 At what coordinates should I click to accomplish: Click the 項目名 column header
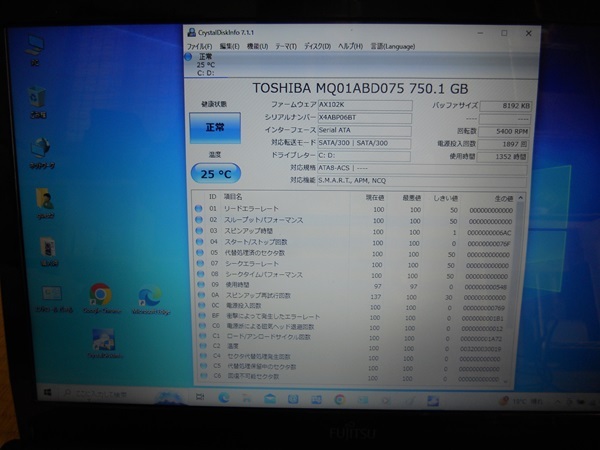pos(233,197)
